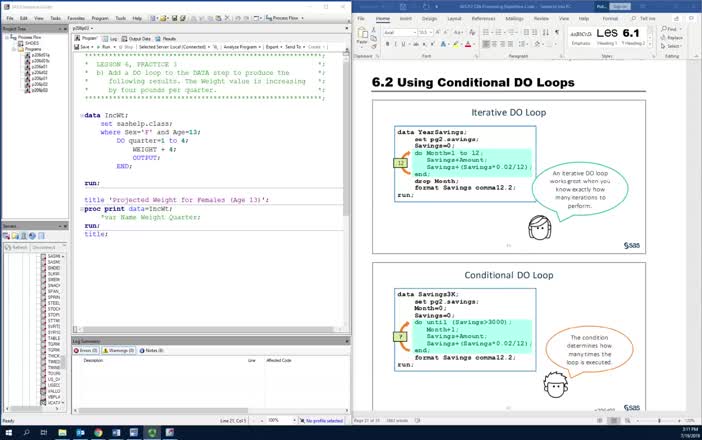Click Find in Word Editing group
This screenshot has width=702, height=440.
[669, 29]
